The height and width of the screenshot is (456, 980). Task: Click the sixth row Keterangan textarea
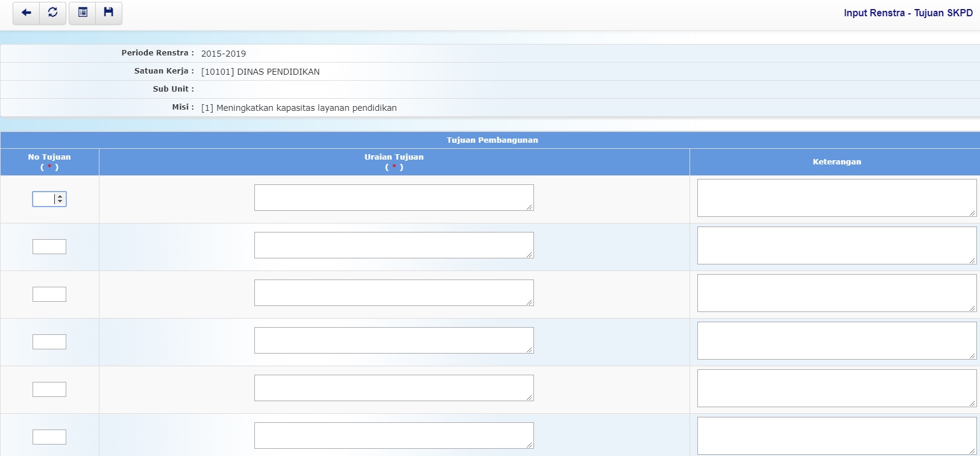(836, 436)
